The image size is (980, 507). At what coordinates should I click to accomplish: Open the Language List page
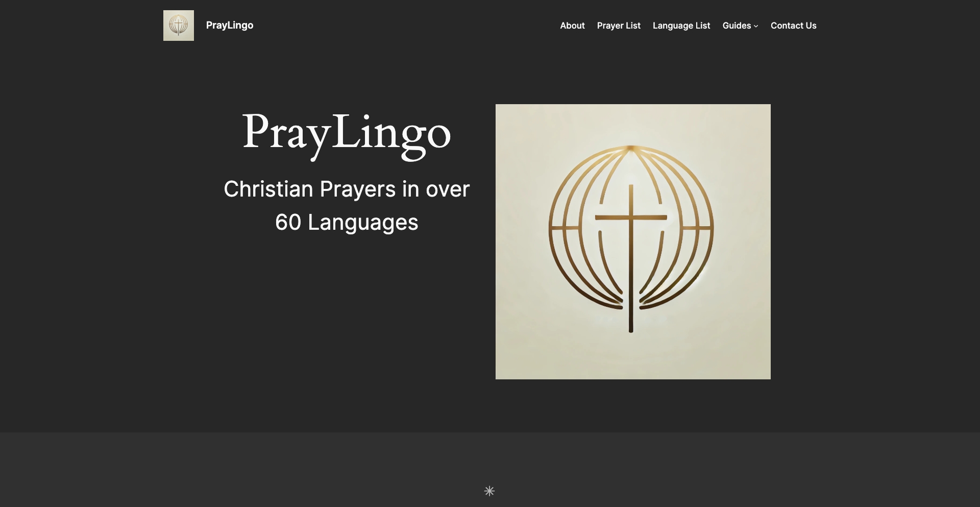coord(681,26)
